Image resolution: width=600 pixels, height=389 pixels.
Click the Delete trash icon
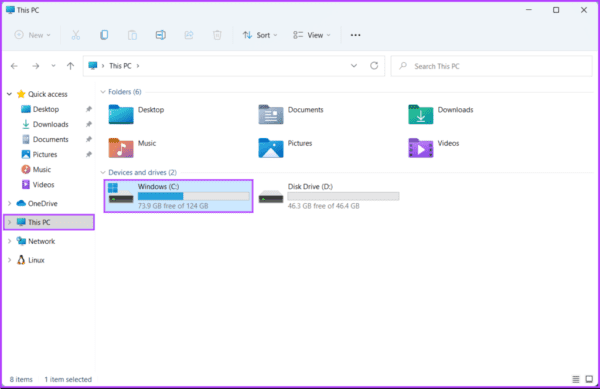[x=217, y=35]
